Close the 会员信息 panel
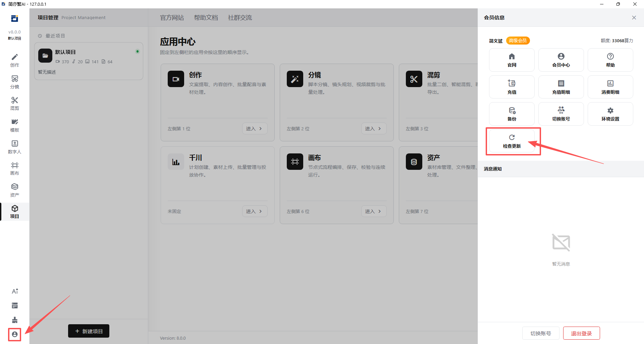Viewport: 644px width, 344px height. coord(634,18)
